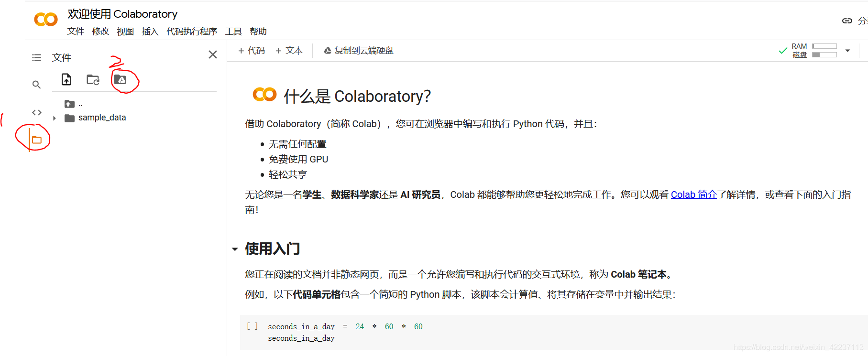Click the 什么是 Colaboratory? heading
Image resolution: width=868 pixels, height=356 pixels.
pos(357,96)
